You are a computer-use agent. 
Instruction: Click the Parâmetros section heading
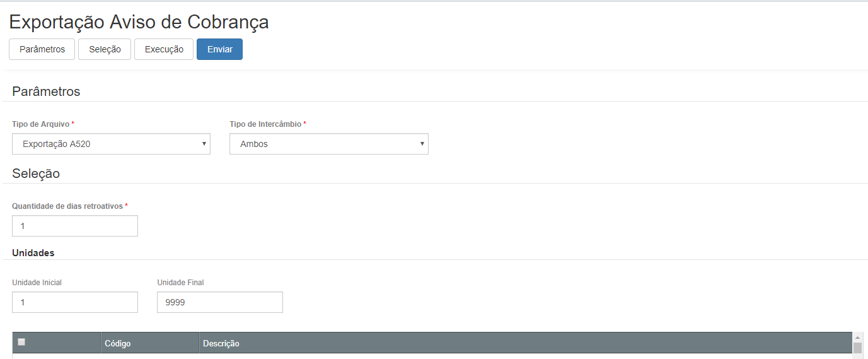(46, 91)
